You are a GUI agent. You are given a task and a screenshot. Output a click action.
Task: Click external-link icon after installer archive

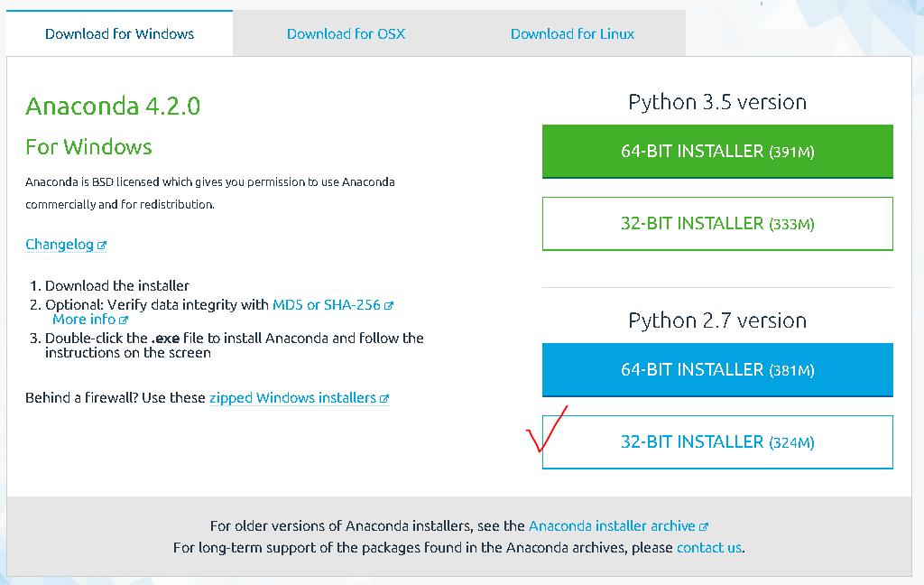pos(704,526)
